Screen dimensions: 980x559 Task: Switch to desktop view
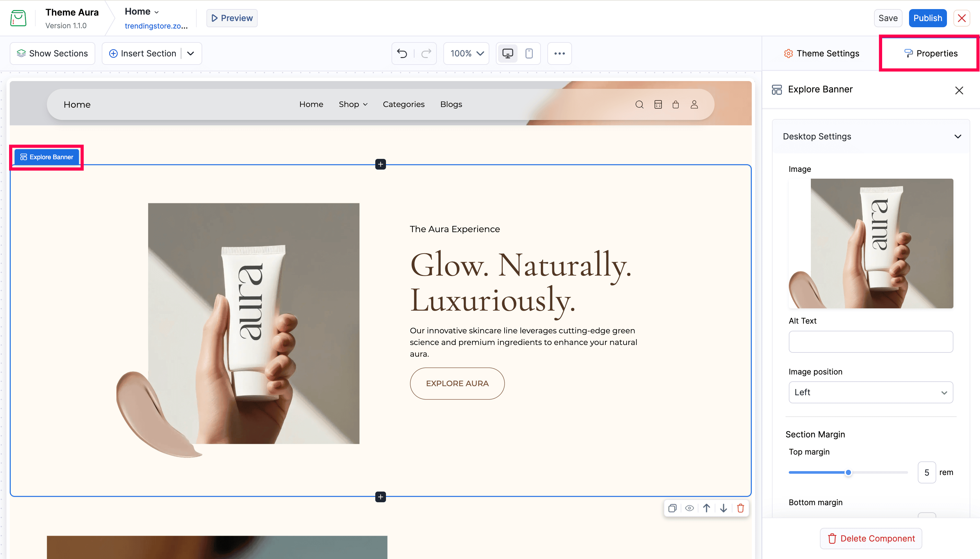(x=507, y=54)
